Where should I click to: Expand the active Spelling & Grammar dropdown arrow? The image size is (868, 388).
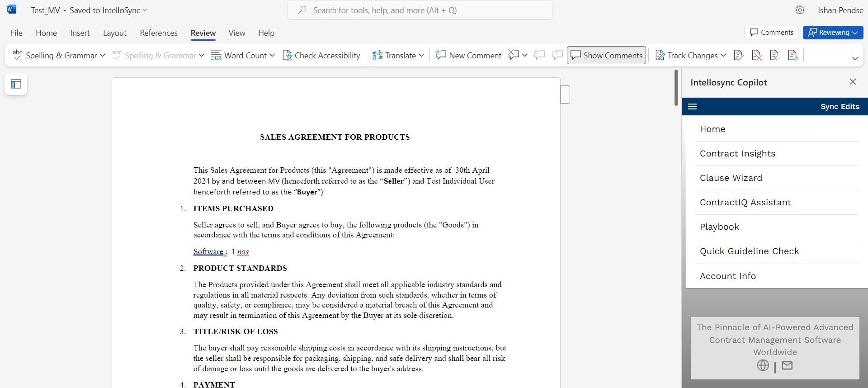(x=103, y=55)
